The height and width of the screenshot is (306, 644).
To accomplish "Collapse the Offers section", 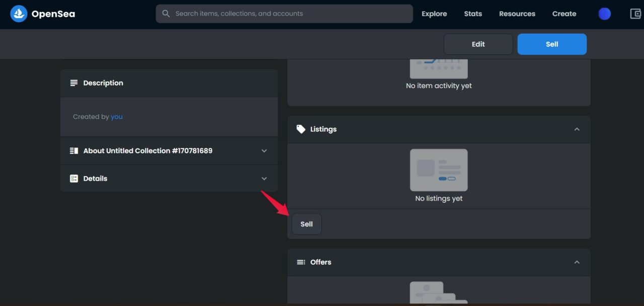I will tap(577, 262).
